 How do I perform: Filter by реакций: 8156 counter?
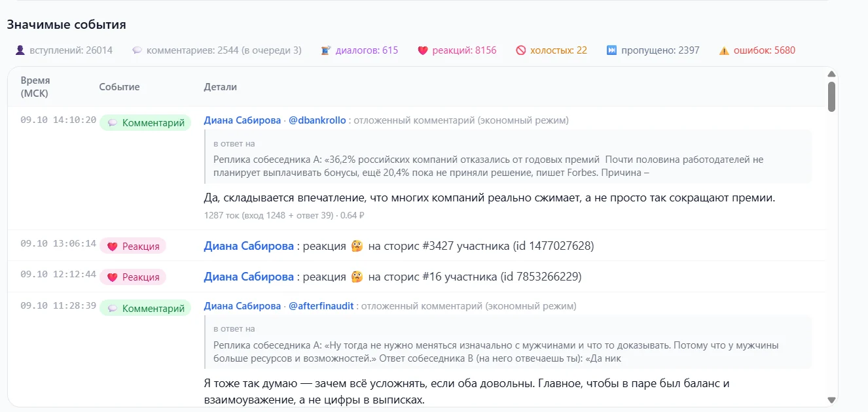[457, 50]
